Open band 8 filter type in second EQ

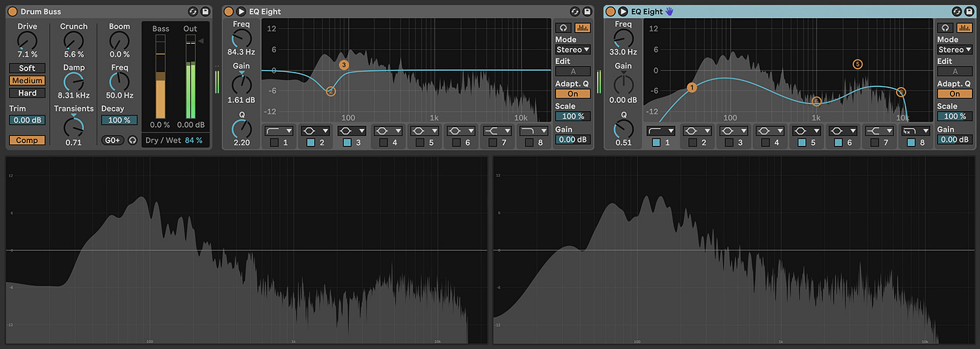click(x=915, y=130)
